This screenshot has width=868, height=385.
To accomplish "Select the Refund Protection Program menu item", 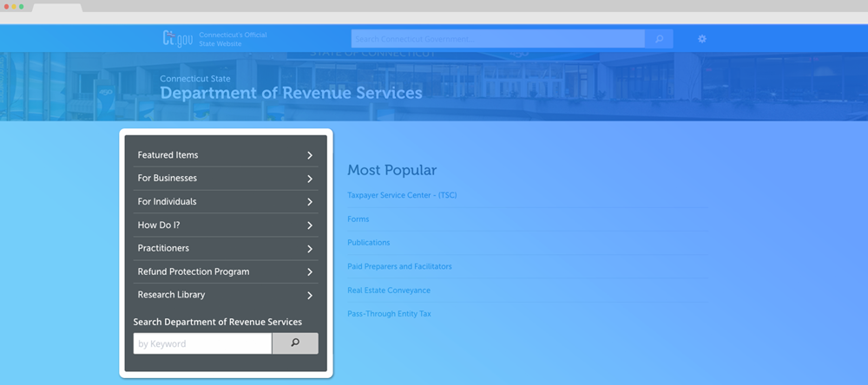I will [193, 272].
